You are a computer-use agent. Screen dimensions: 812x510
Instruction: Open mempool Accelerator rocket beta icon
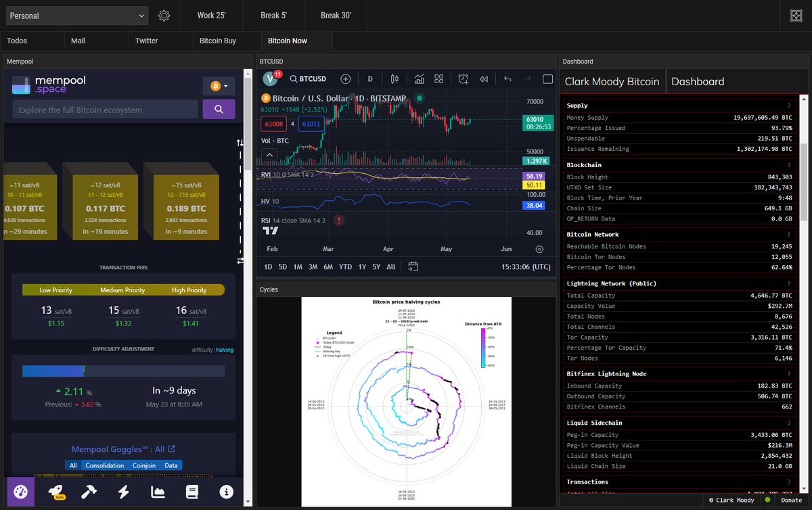[55, 492]
